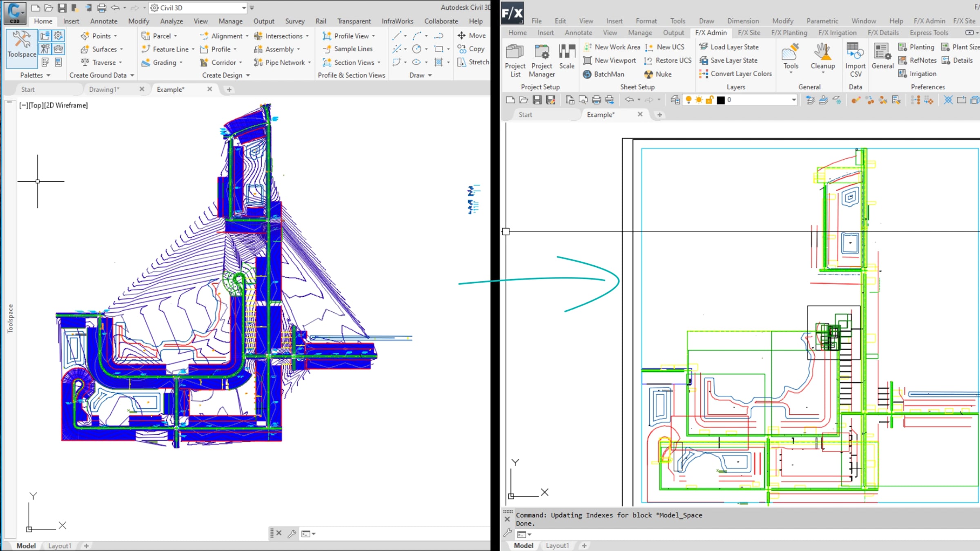This screenshot has height=551, width=980.
Task: Click the Nuke tool icon
Action: (648, 74)
